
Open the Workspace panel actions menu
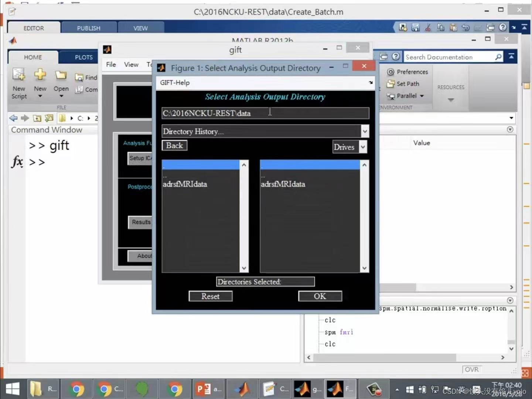point(510,130)
